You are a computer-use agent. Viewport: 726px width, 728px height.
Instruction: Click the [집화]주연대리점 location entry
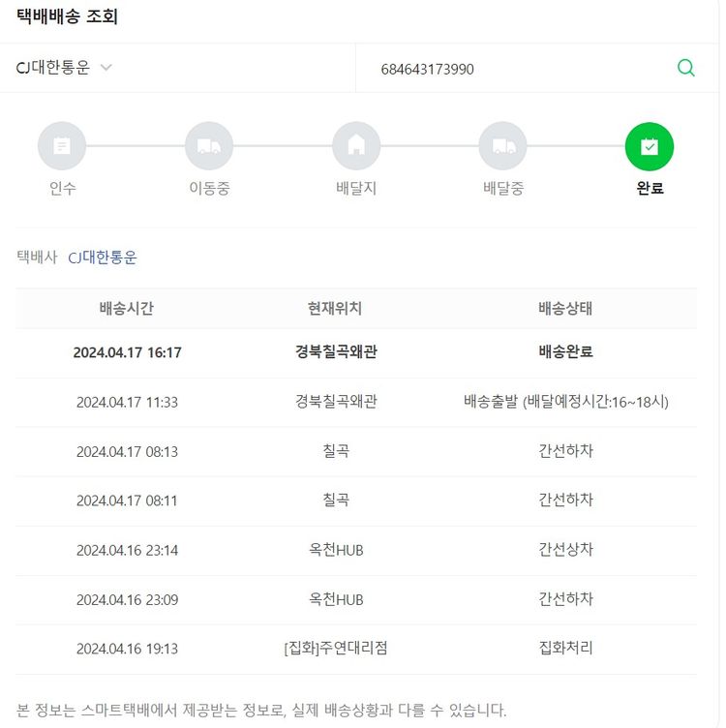pyautogui.click(x=335, y=649)
